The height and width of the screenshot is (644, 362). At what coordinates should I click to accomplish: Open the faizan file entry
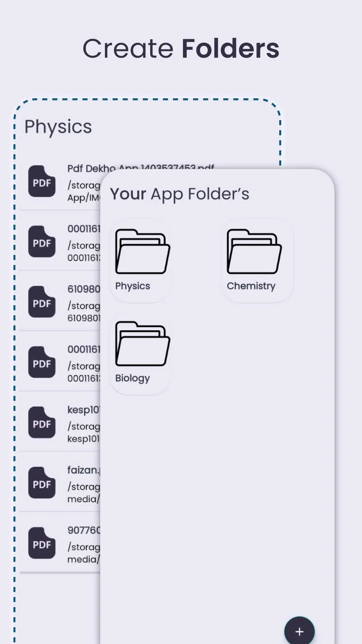(60, 483)
